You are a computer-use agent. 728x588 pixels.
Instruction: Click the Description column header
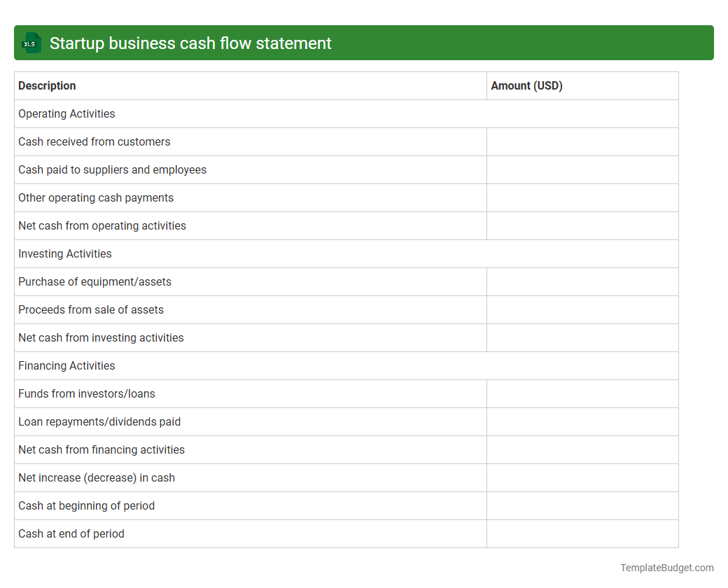point(47,85)
